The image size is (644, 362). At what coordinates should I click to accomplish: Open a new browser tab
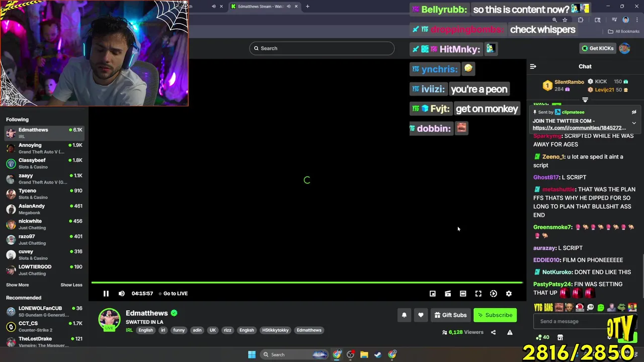tap(307, 7)
